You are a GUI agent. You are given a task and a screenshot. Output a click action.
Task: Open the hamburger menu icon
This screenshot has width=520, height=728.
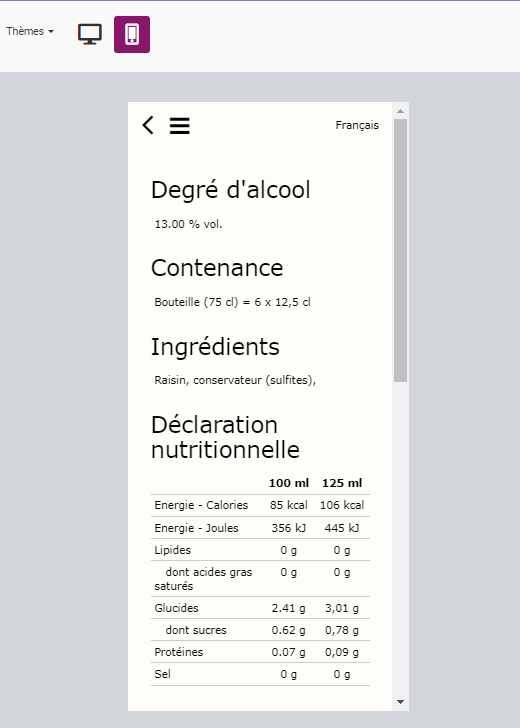[x=179, y=126]
